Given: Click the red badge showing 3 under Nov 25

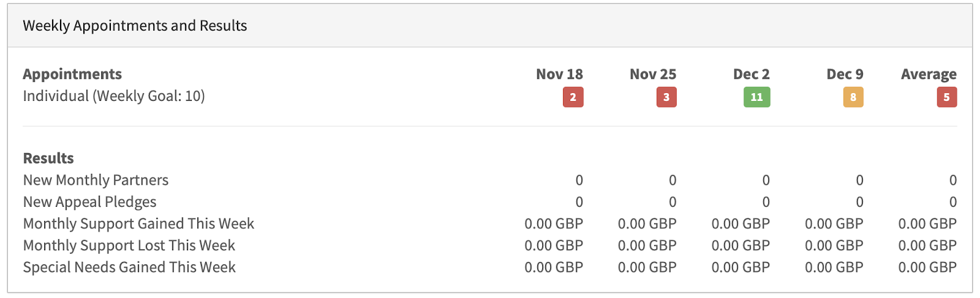Looking at the screenshot, I should tap(666, 97).
